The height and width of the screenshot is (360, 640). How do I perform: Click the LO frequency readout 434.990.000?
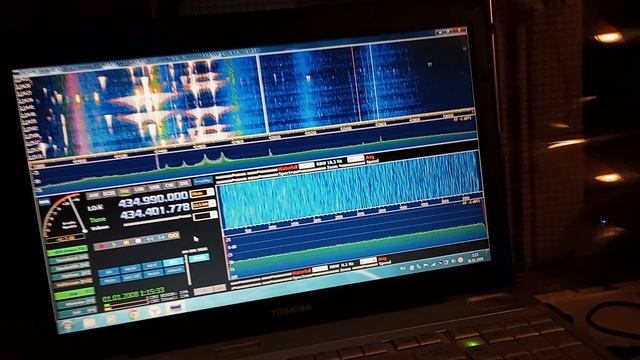(153, 200)
